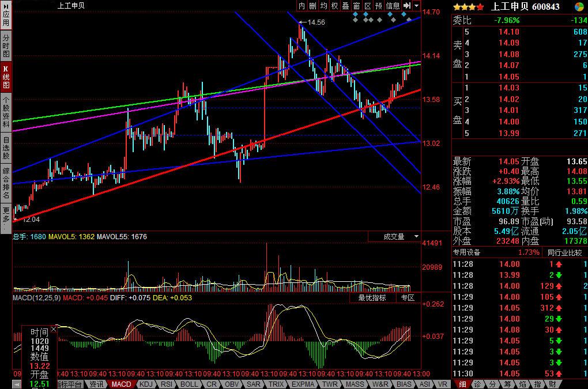Switch to the TWR indicator tab
The width and height of the screenshot is (588, 389).
(x=330, y=384)
